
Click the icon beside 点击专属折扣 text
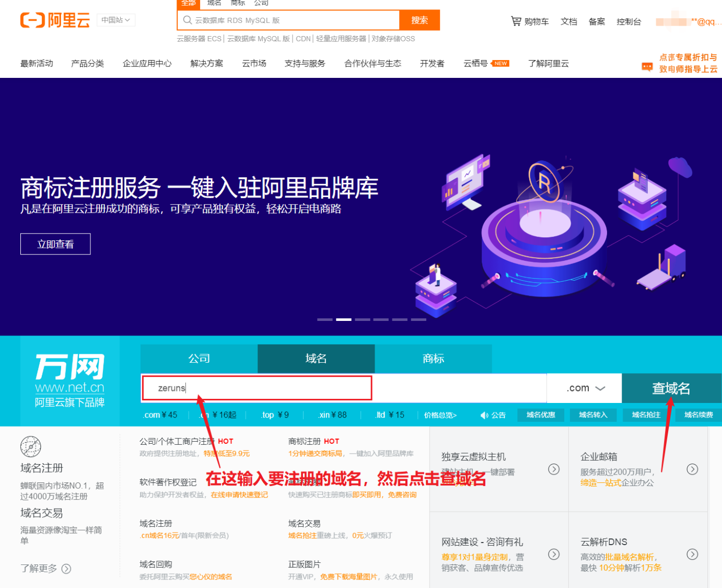click(646, 67)
